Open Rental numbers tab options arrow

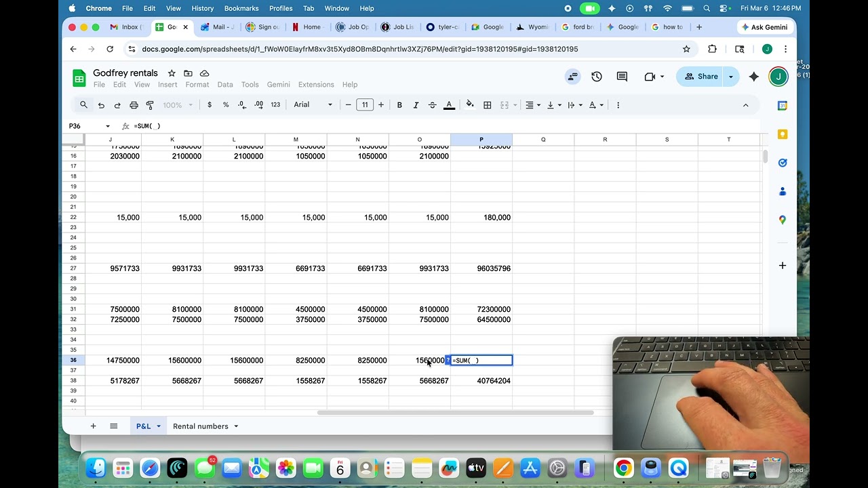click(x=236, y=426)
